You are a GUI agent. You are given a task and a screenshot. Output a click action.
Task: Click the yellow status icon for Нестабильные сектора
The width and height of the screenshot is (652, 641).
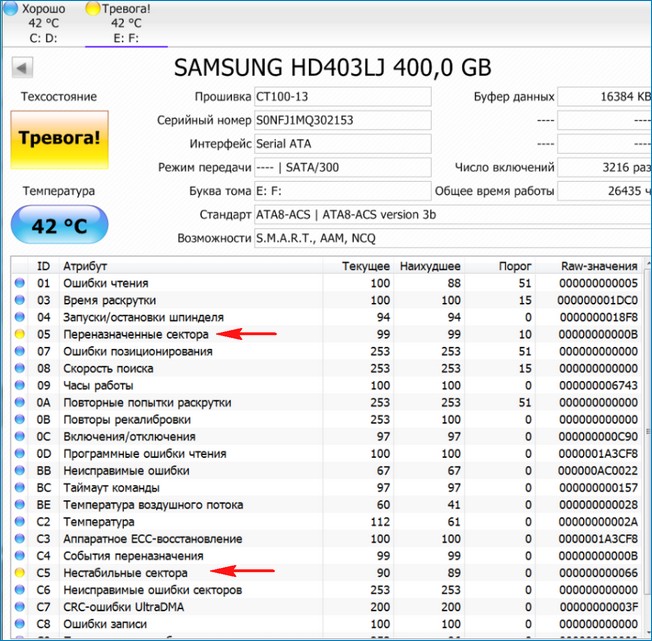tap(19, 573)
